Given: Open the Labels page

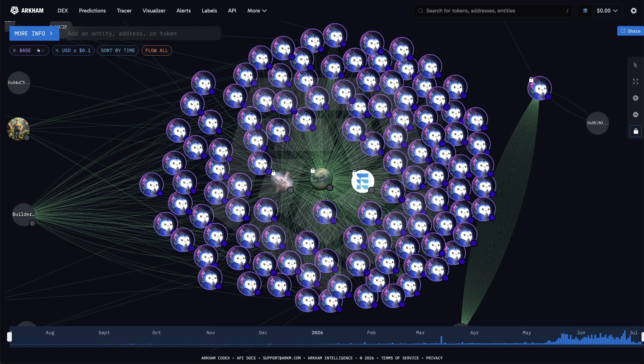Looking at the screenshot, I should pos(209,10).
